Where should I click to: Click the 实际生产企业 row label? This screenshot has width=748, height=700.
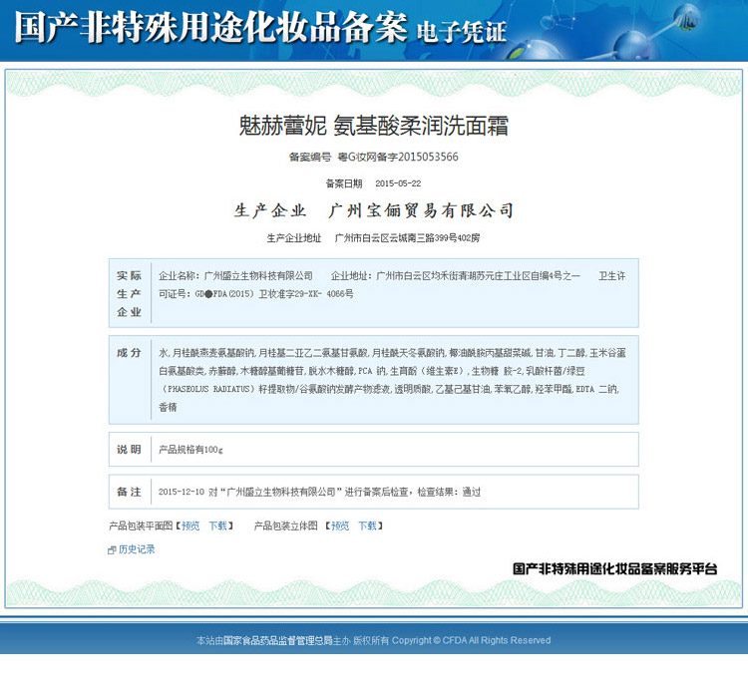(x=130, y=293)
